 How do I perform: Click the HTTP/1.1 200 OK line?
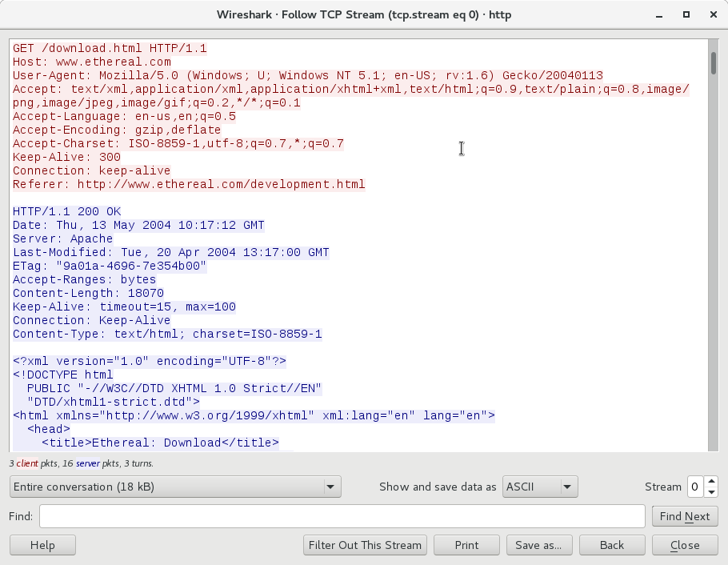click(x=66, y=211)
